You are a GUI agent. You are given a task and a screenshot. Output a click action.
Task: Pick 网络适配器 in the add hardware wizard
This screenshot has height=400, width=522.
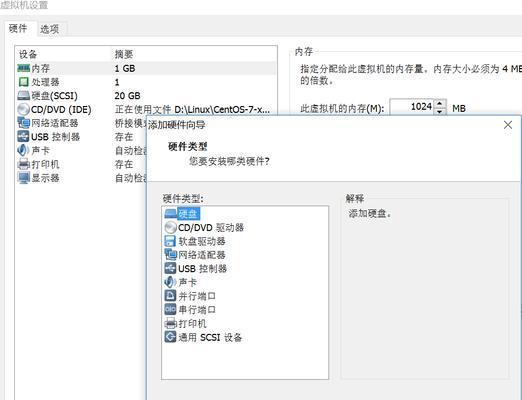tap(195, 255)
